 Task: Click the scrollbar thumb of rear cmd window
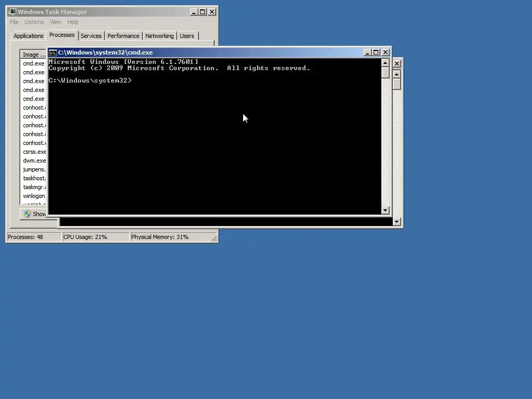(x=396, y=84)
